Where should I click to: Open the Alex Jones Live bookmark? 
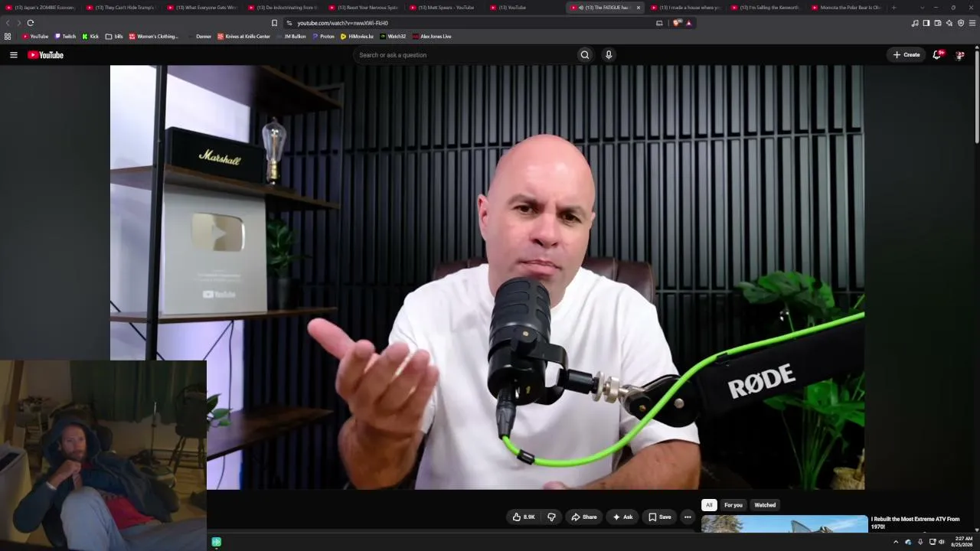tap(432, 36)
